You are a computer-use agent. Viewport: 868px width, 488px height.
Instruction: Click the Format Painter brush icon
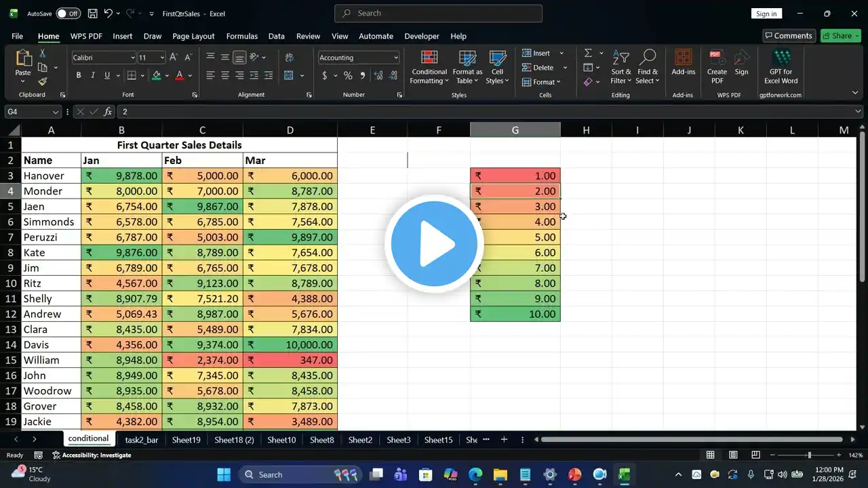click(43, 81)
